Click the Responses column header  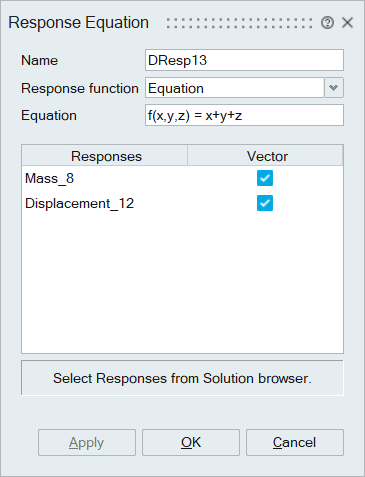[x=105, y=156]
